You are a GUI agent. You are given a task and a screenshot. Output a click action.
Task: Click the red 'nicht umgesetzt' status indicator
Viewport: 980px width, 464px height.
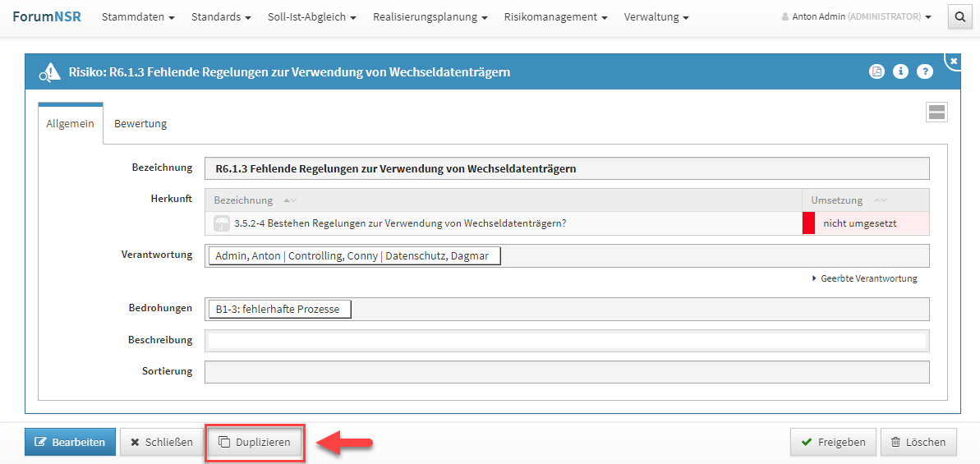pos(808,223)
